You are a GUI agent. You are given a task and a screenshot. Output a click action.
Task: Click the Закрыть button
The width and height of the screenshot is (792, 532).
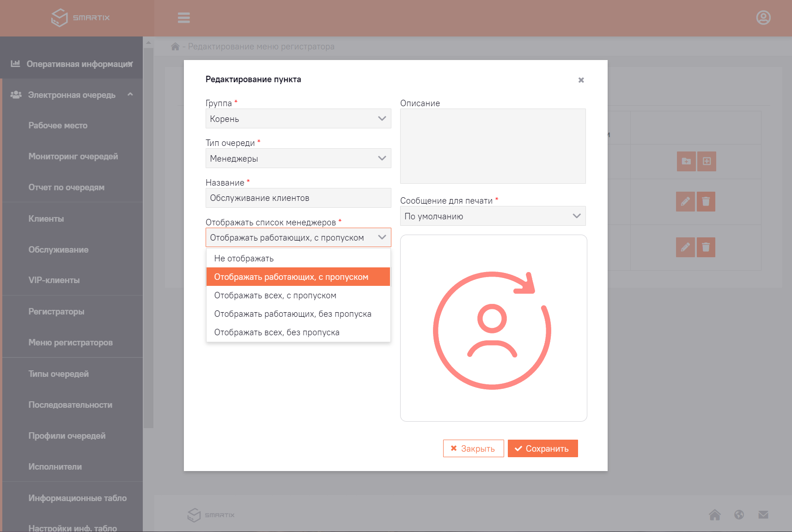tap(474, 448)
